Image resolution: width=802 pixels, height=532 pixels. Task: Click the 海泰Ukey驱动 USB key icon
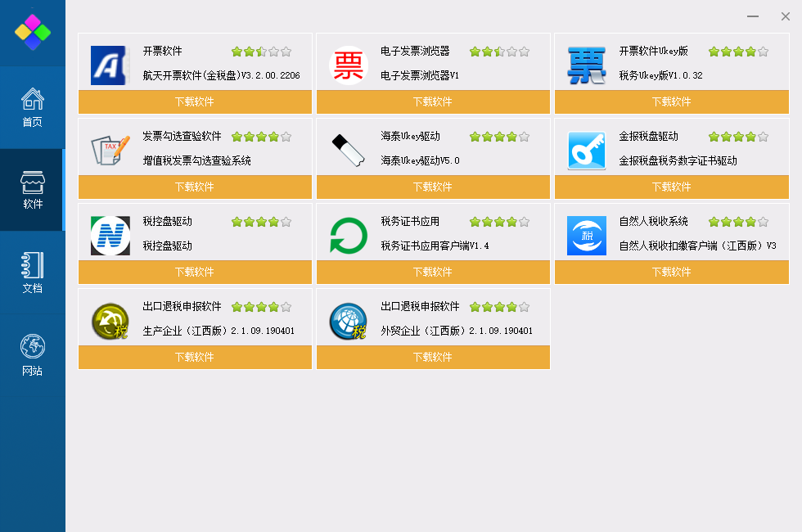(349, 151)
